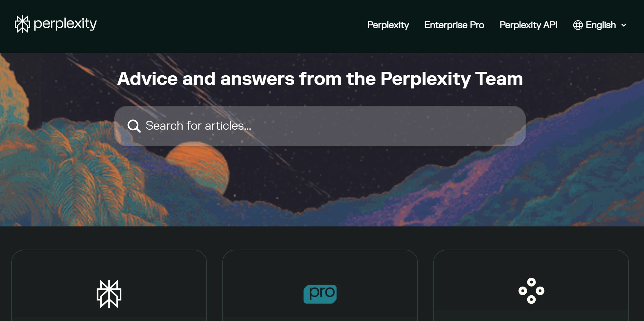Viewport: 644px width, 321px height.
Task: Click the magnifying glass icon in the search bar
Action: tap(134, 126)
